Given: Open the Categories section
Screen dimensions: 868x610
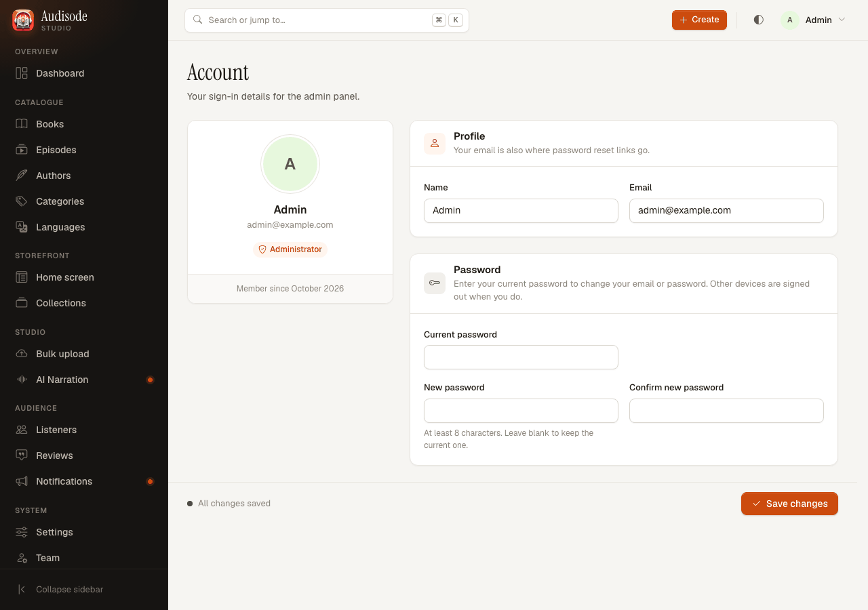Looking at the screenshot, I should (x=84, y=201).
